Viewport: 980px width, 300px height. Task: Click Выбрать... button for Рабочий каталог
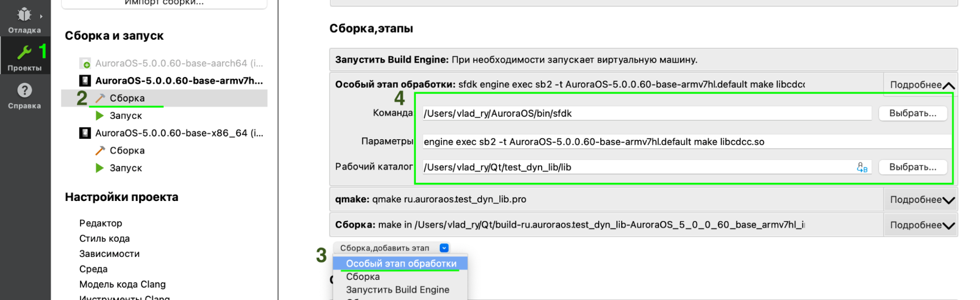912,167
